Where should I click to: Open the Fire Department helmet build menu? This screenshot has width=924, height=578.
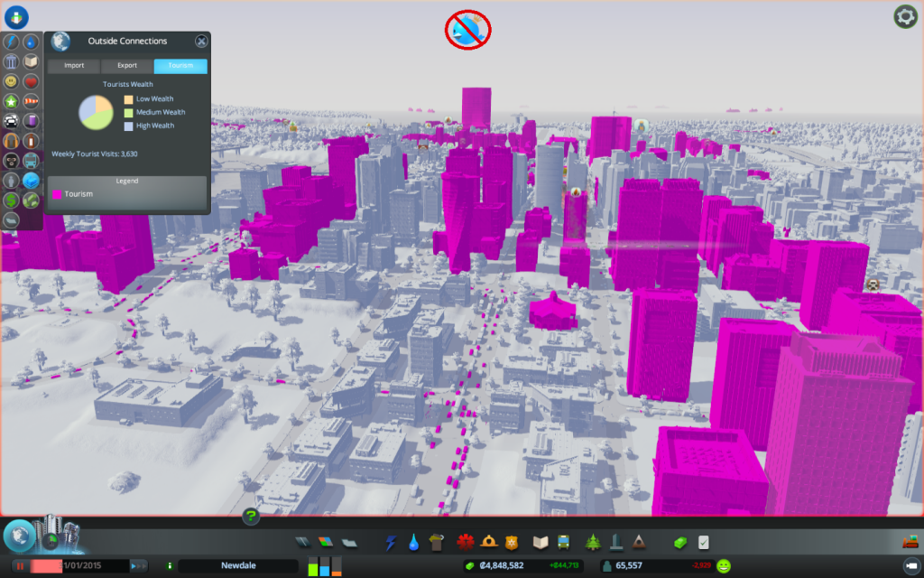coord(488,542)
